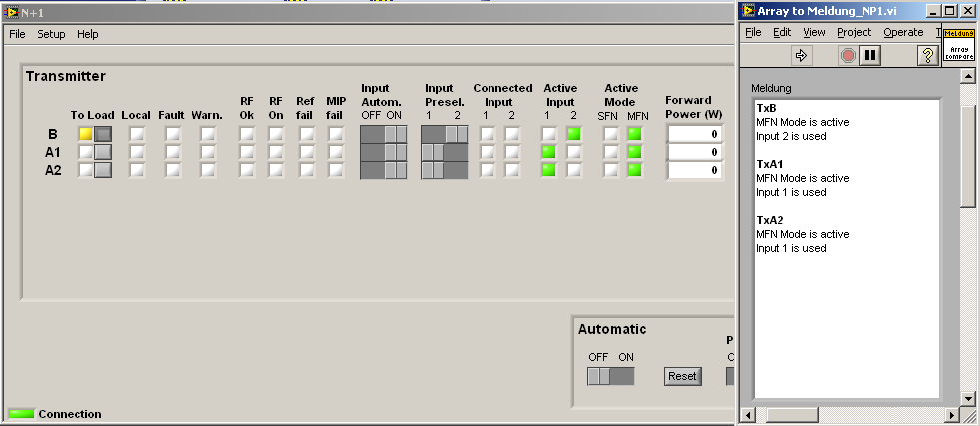Open Edit menu in Array to Meldung window

click(782, 32)
